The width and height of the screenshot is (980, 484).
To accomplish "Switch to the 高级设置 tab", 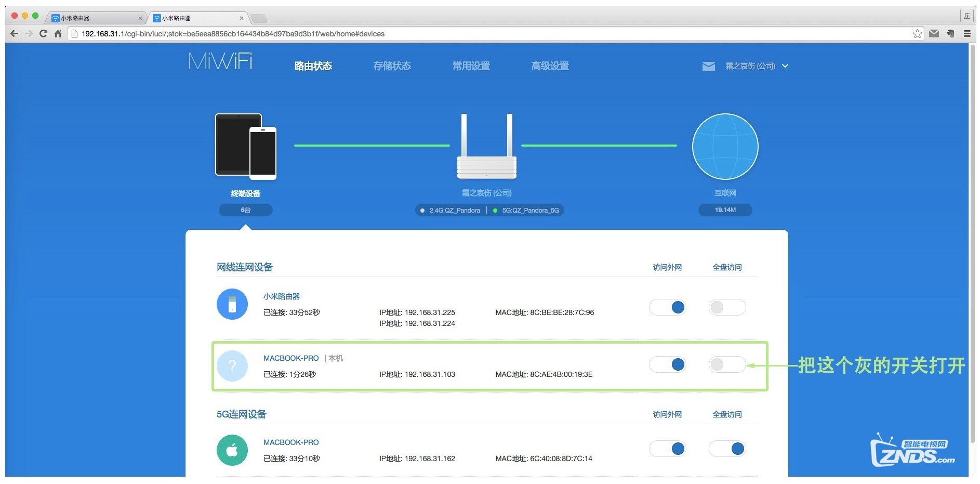I will click(x=550, y=66).
